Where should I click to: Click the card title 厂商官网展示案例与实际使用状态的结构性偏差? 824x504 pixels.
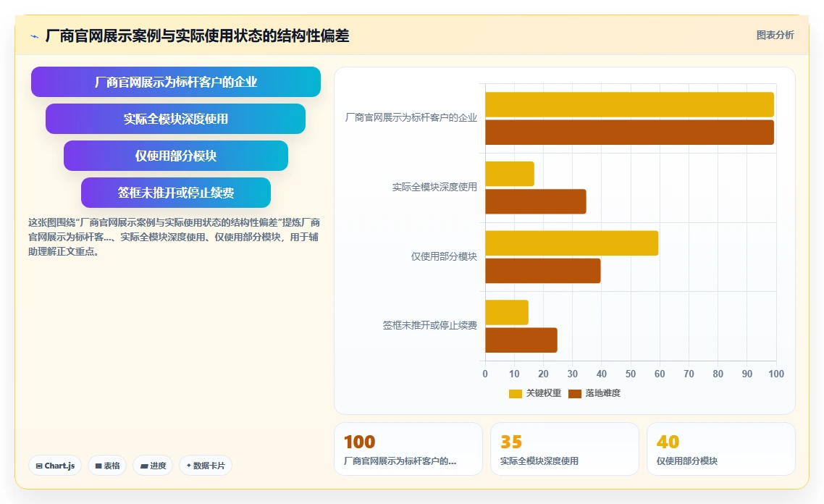[x=198, y=35]
